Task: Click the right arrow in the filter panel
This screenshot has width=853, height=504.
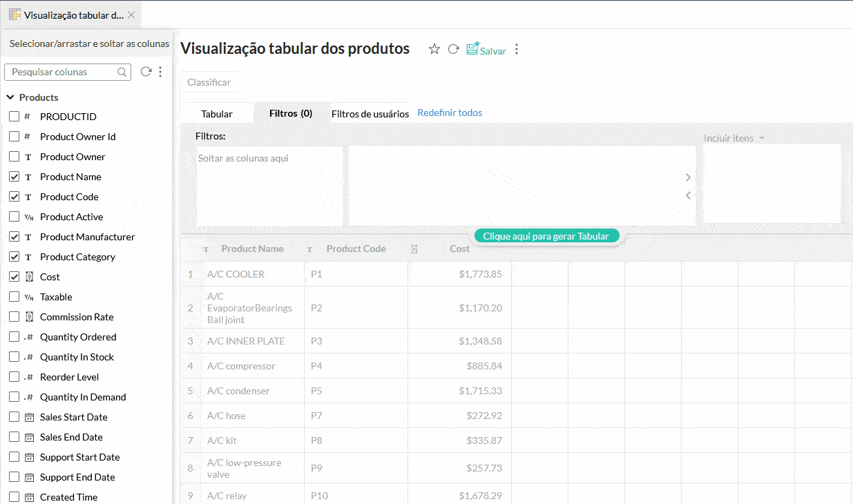Action: [688, 177]
